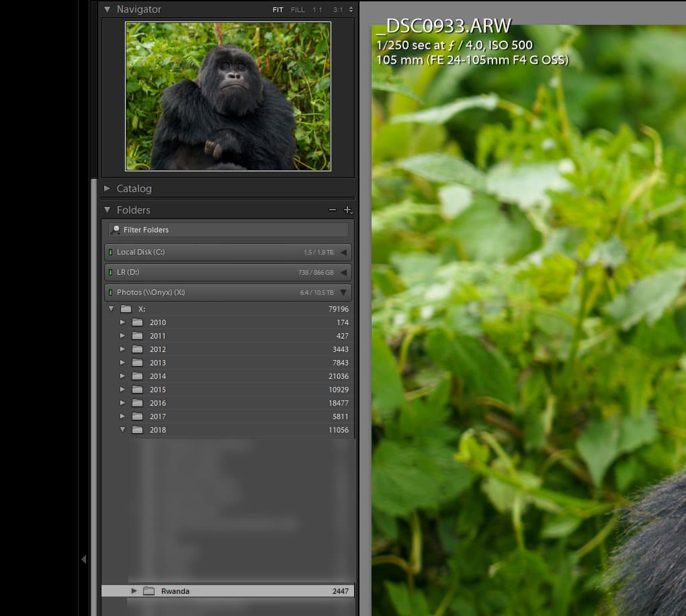Expand the Catalog panel

(x=108, y=189)
